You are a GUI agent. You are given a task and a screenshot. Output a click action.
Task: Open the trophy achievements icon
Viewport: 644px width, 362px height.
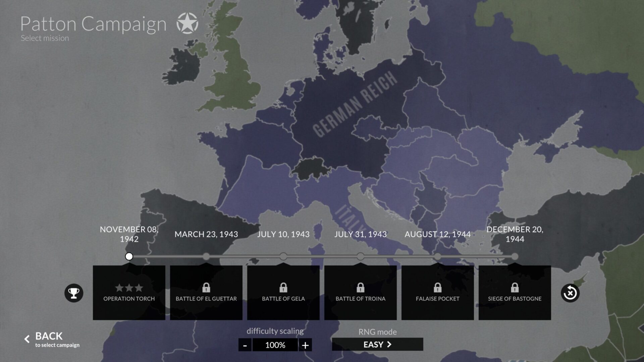pyautogui.click(x=74, y=293)
